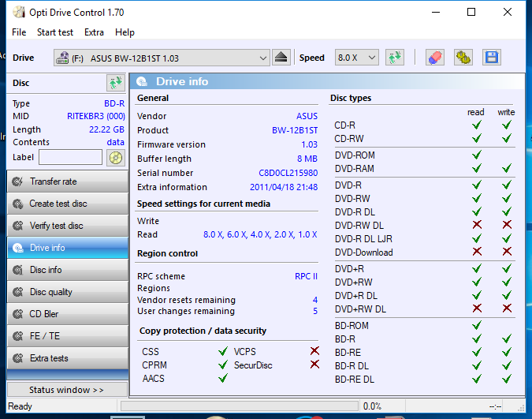Image resolution: width=532 pixels, height=419 pixels.
Task: Open the Disc quality test
Action: point(68,292)
